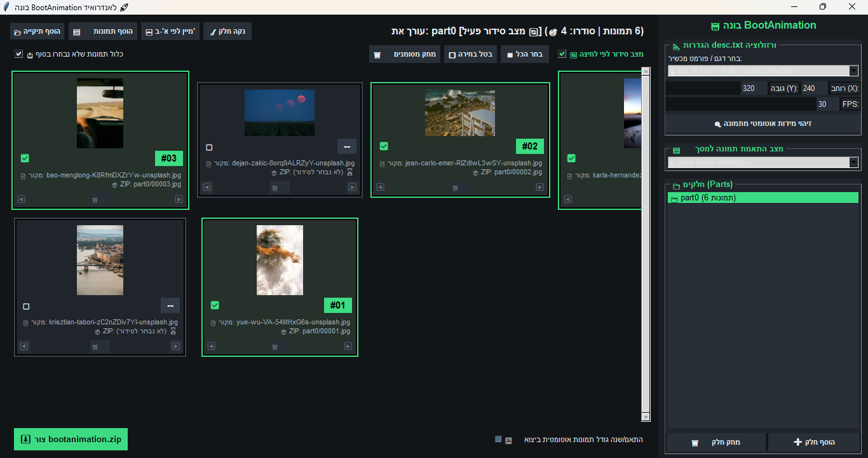Create bootanimation.zip with the green button
This screenshot has width=868, height=458.
(x=71, y=439)
